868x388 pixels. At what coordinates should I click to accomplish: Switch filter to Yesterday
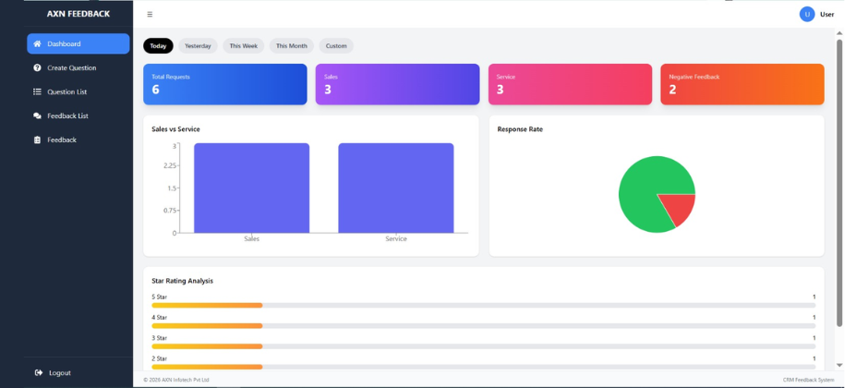pyautogui.click(x=198, y=46)
